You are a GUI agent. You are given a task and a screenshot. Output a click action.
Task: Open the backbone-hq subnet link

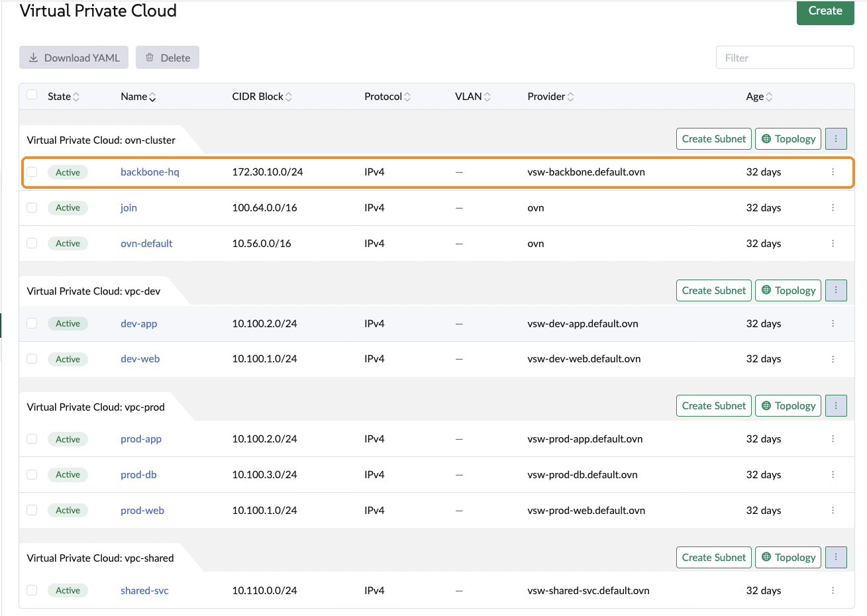click(x=150, y=172)
